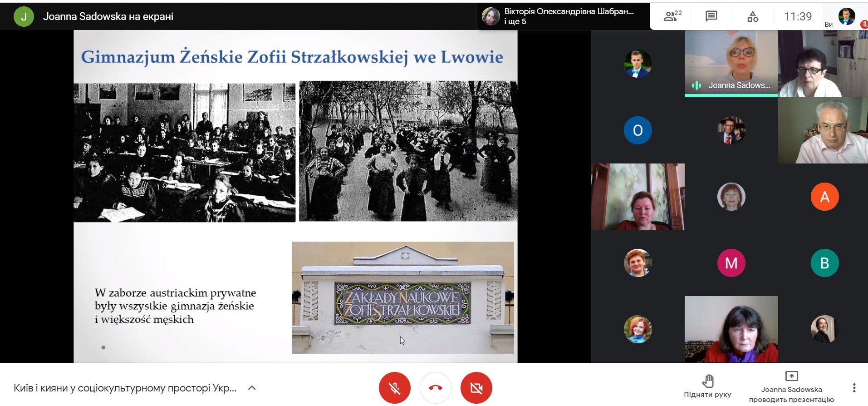
Task: Open the participants list icon
Action: [672, 17]
